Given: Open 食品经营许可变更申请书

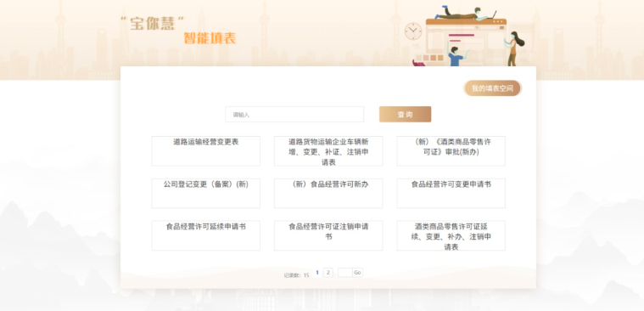Looking at the screenshot, I should (x=451, y=194).
